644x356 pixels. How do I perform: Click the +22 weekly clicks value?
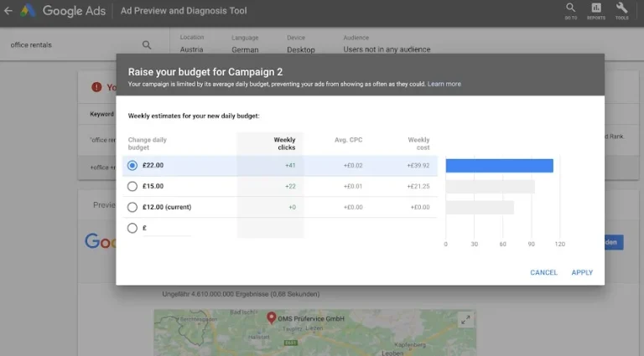290,186
